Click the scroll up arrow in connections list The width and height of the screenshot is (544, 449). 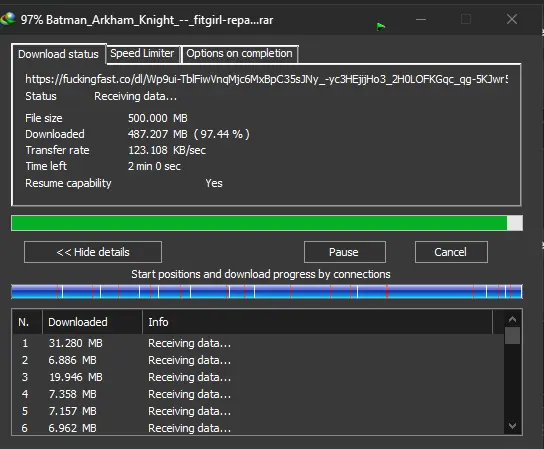[512, 319]
